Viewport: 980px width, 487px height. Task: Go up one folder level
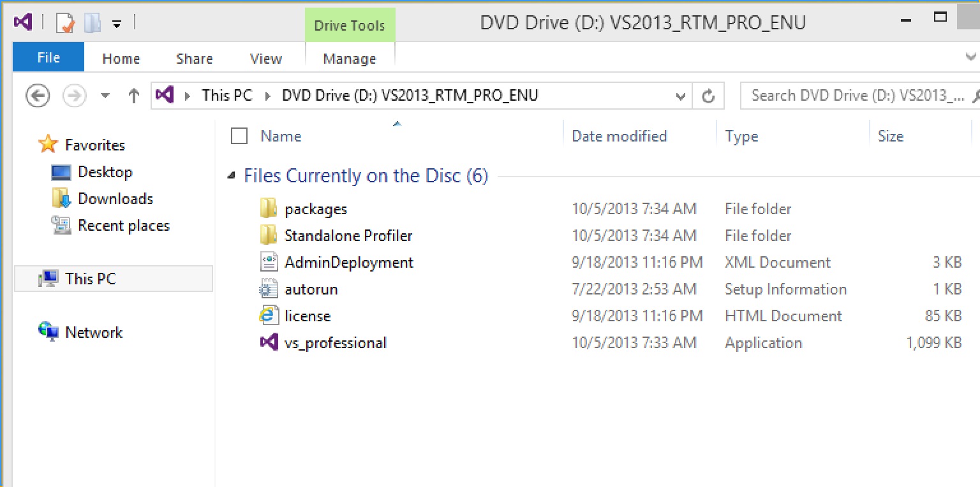[133, 96]
